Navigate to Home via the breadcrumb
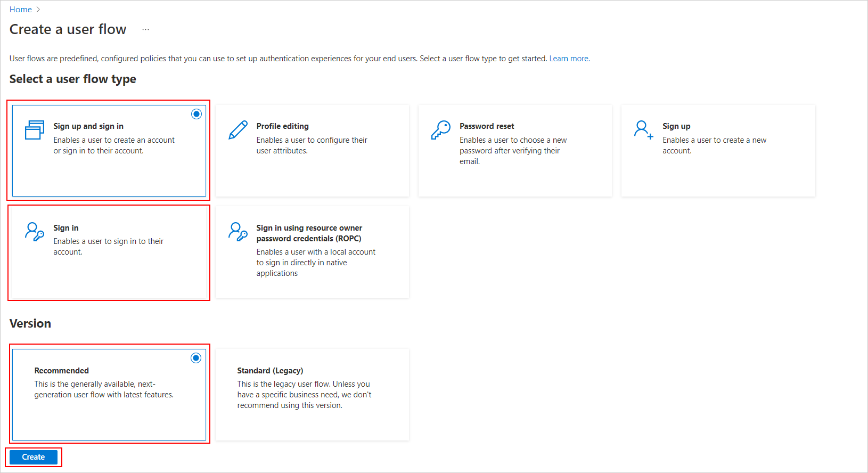The width and height of the screenshot is (868, 473). tap(21, 9)
